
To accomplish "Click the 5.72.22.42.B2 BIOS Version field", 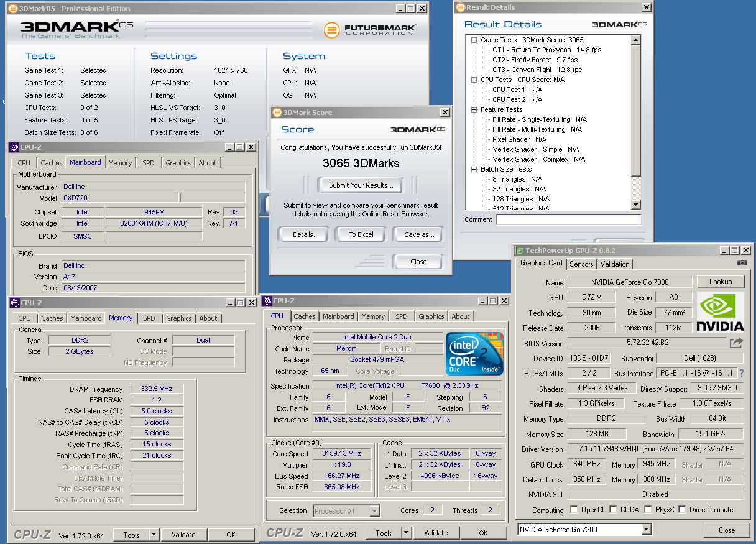I will 647,343.
